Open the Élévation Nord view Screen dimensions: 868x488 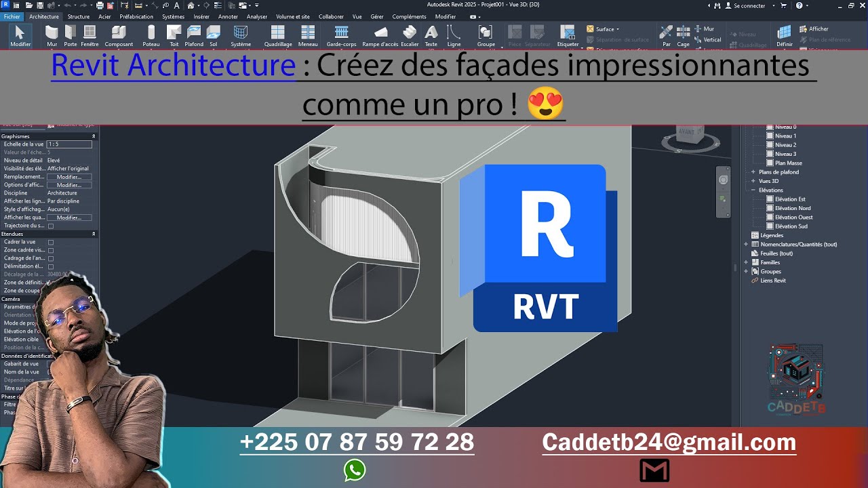[788, 208]
